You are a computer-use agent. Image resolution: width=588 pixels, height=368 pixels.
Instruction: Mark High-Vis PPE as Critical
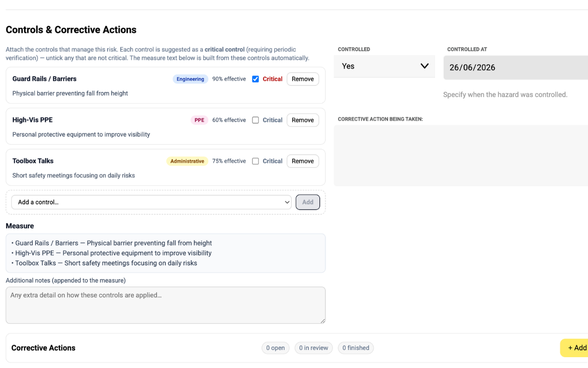[255, 120]
